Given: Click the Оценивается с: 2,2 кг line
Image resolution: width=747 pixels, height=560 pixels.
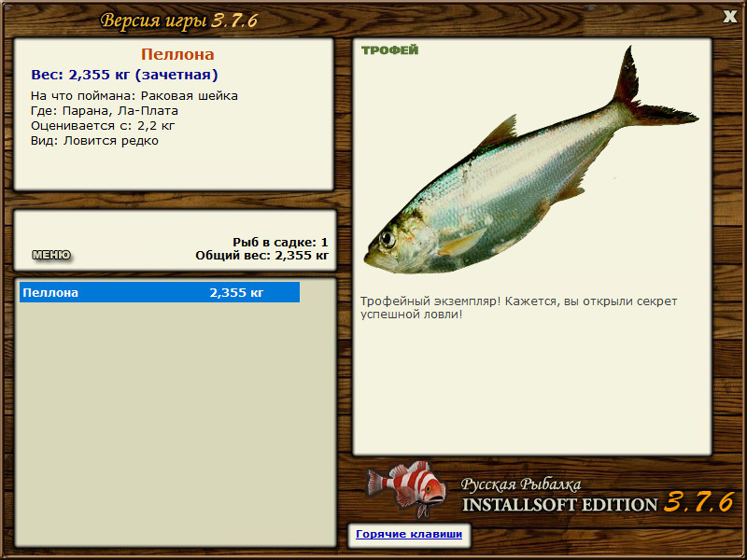Looking at the screenshot, I should pos(103,126).
